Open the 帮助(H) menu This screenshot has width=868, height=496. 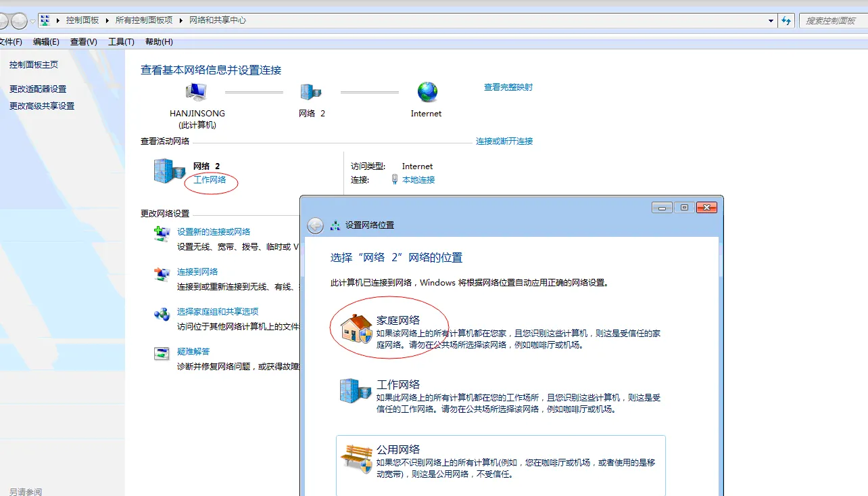[x=159, y=42]
